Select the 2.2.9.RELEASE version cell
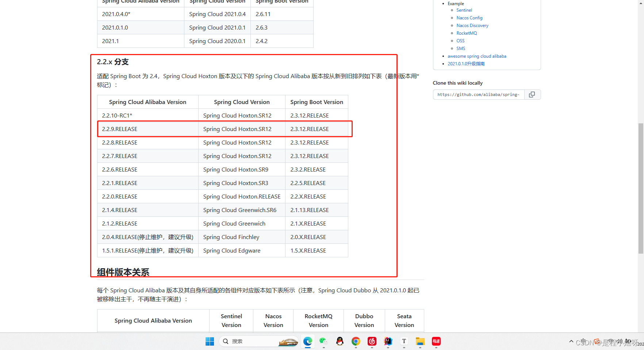Image resolution: width=644 pixels, height=350 pixels. [x=148, y=129]
